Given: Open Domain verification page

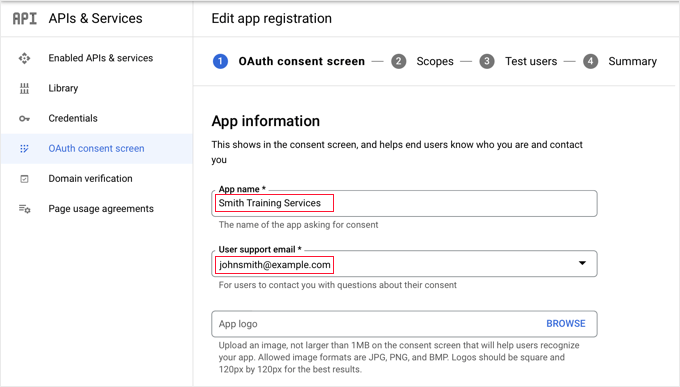Looking at the screenshot, I should pyautogui.click(x=90, y=179).
